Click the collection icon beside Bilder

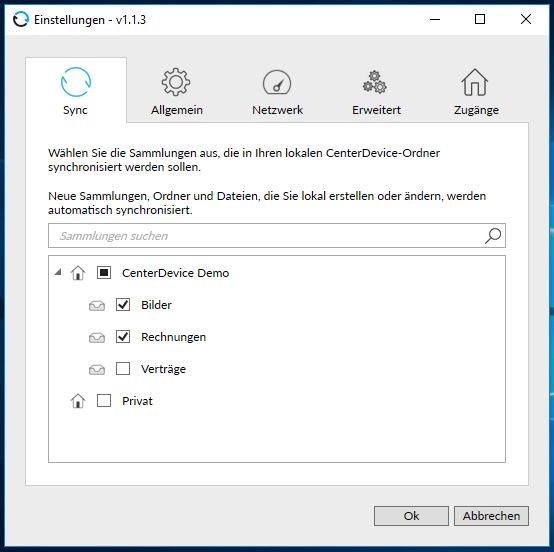point(97,305)
